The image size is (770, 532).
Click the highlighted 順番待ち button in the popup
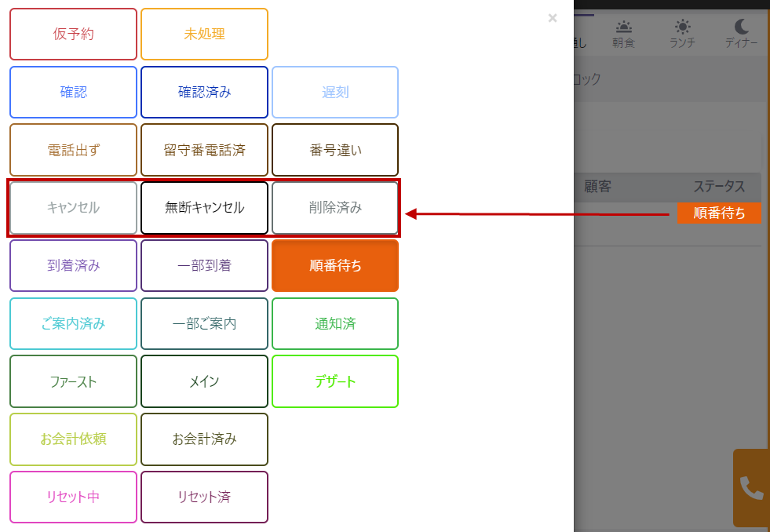click(335, 265)
